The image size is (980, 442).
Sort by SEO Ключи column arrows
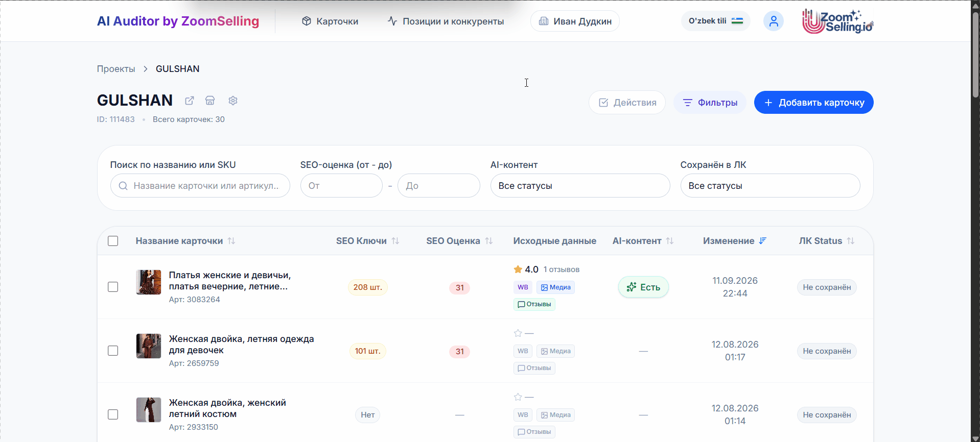pos(395,241)
